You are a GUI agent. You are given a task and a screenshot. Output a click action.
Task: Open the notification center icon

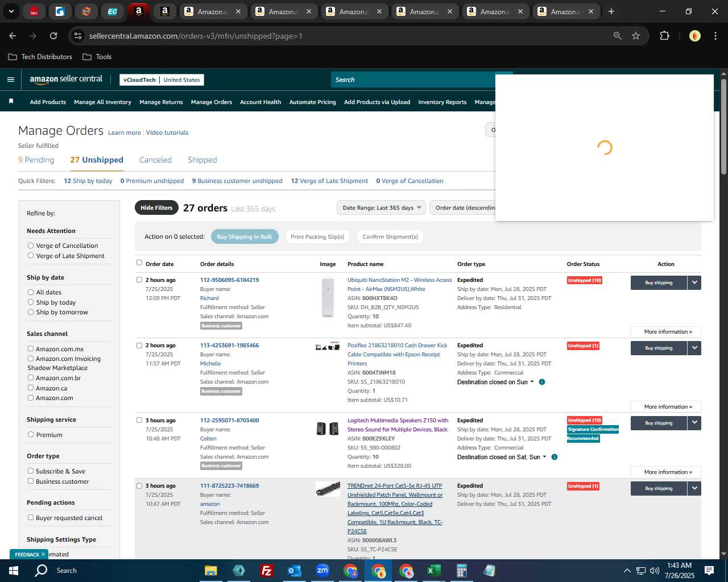coord(709,571)
